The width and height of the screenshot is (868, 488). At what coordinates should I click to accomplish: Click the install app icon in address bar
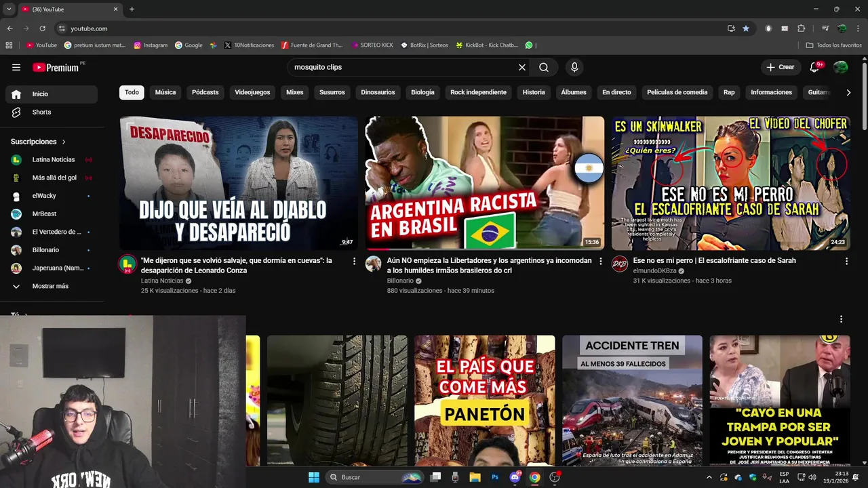[731, 28]
